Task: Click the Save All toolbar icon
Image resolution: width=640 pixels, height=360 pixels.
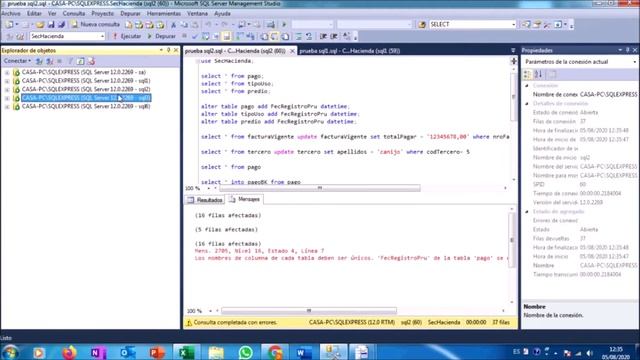Action: click(61, 24)
